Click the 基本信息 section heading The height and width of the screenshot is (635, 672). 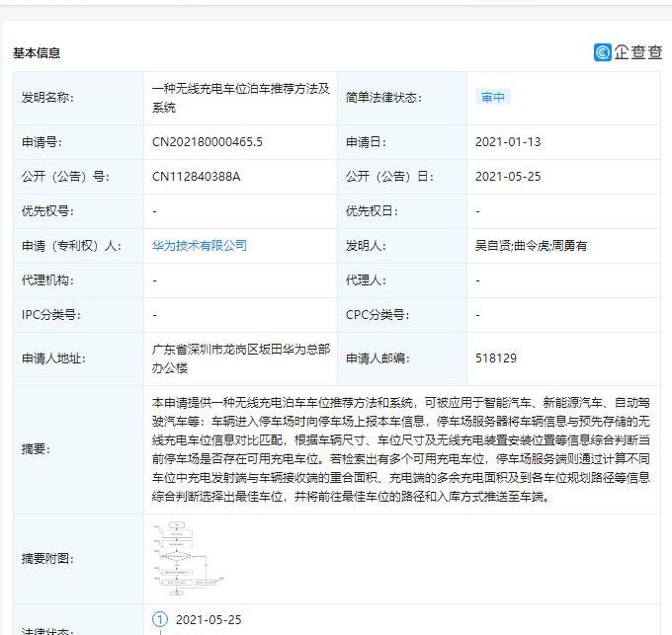37,53
